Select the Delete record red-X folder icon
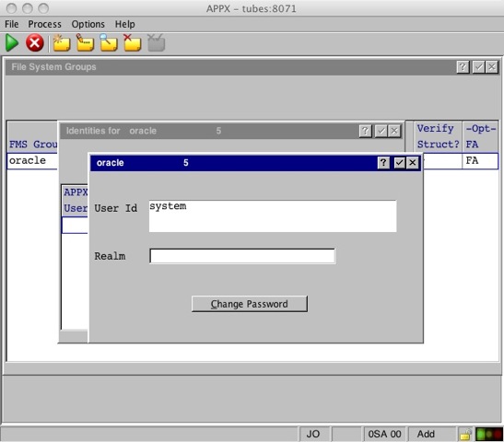 click(x=133, y=42)
